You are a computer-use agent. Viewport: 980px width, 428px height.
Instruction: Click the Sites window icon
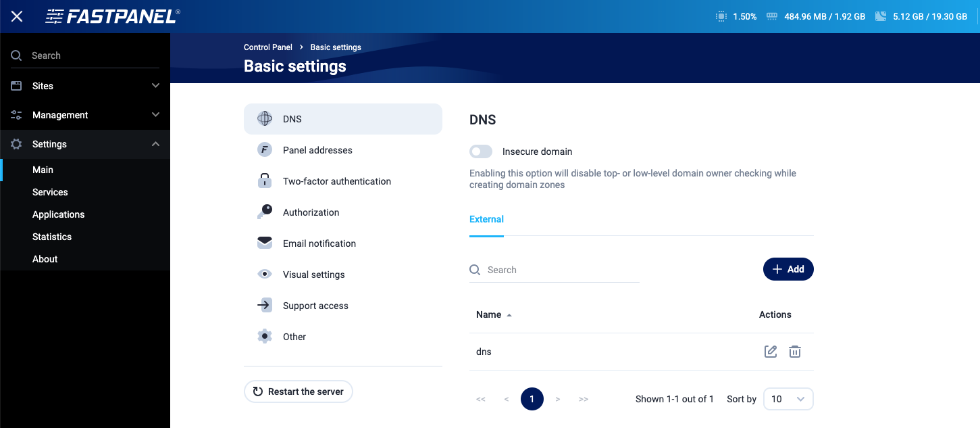pos(16,86)
